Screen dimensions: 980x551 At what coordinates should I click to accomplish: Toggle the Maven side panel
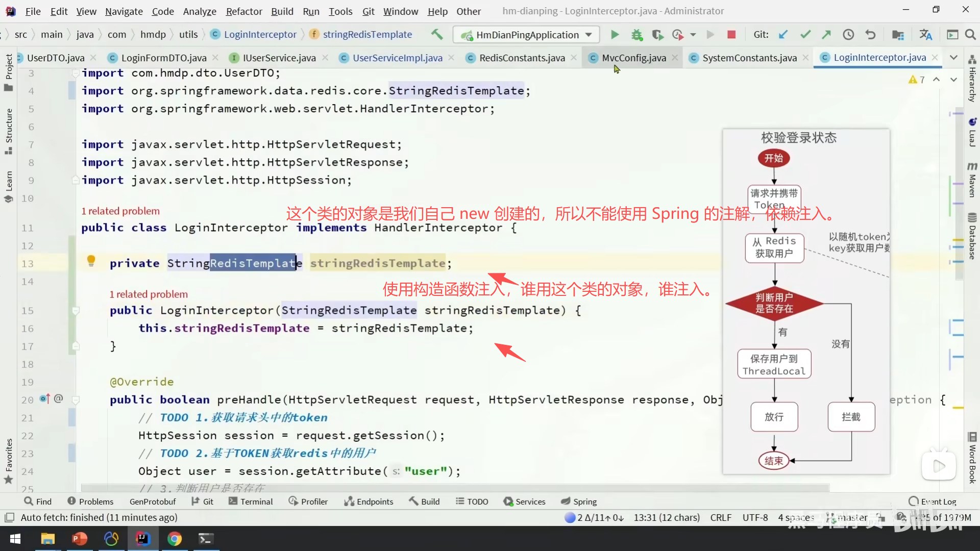[x=972, y=181]
